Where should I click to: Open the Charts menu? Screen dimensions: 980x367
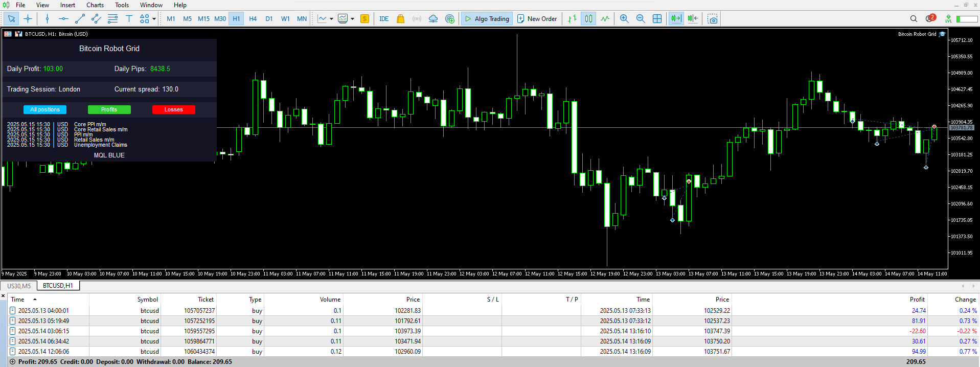tap(95, 5)
